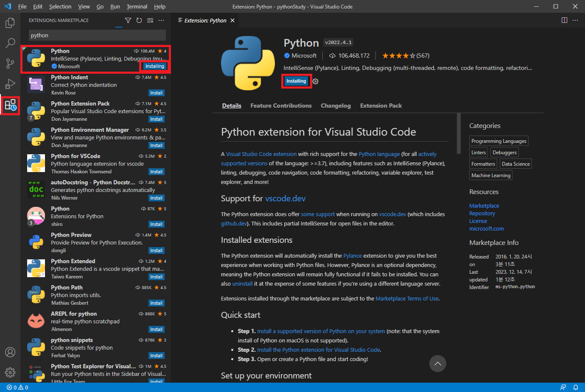Switch to the Details tab
585x392 pixels.
pos(232,106)
